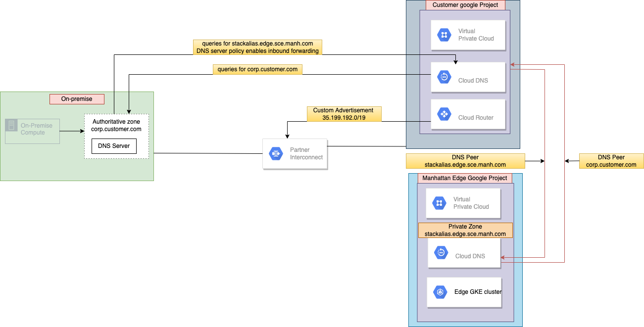Select the DNS Peer stackalias.edge.sce.manh.com label box
The height and width of the screenshot is (327, 644).
pyautogui.click(x=465, y=161)
